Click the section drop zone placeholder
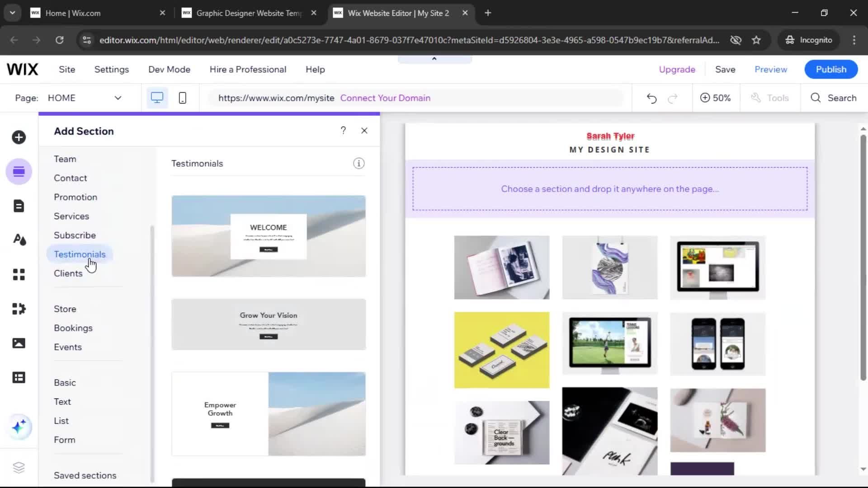 point(610,189)
